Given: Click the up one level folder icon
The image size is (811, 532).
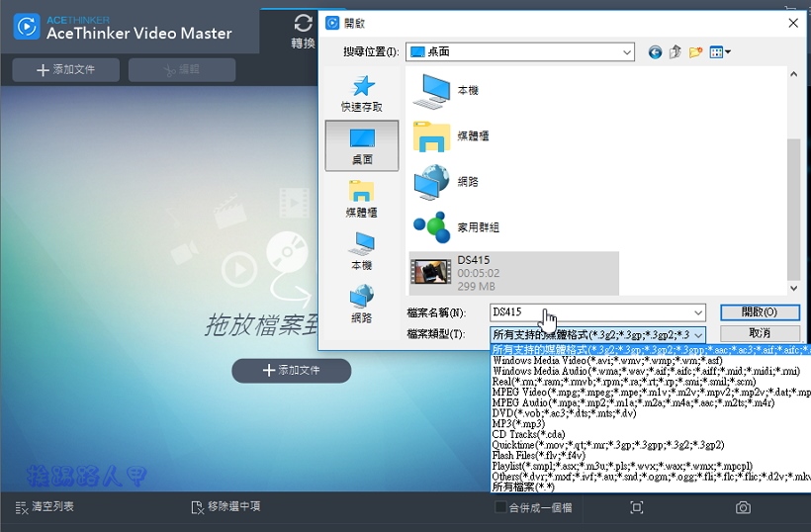Looking at the screenshot, I should click(x=675, y=52).
